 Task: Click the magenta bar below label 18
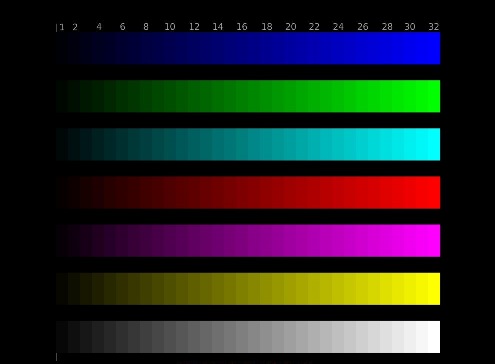(266, 241)
